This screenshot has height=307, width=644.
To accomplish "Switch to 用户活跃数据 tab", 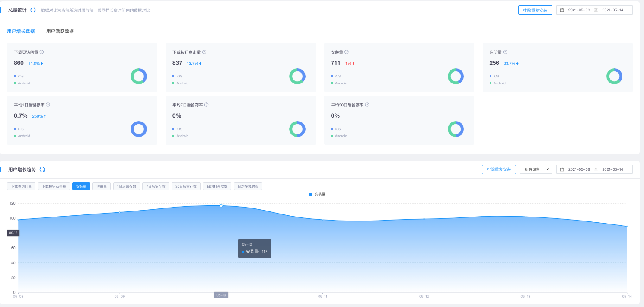I will tap(60, 31).
